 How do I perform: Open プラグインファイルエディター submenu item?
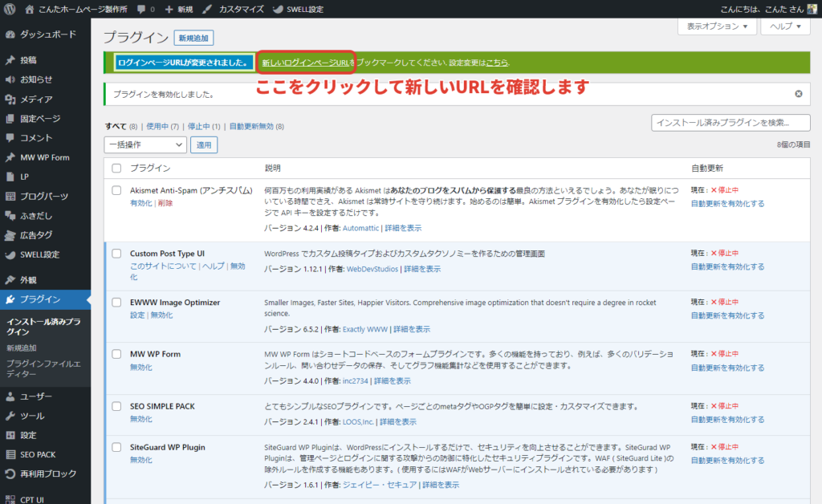click(43, 369)
